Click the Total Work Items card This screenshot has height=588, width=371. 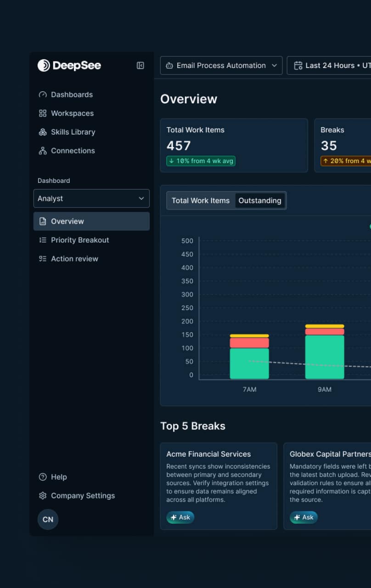(x=234, y=146)
